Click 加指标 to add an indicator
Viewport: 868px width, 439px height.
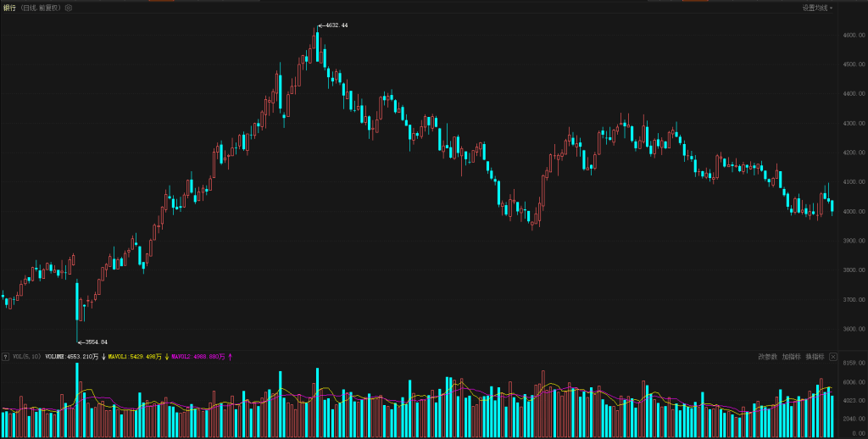point(792,357)
